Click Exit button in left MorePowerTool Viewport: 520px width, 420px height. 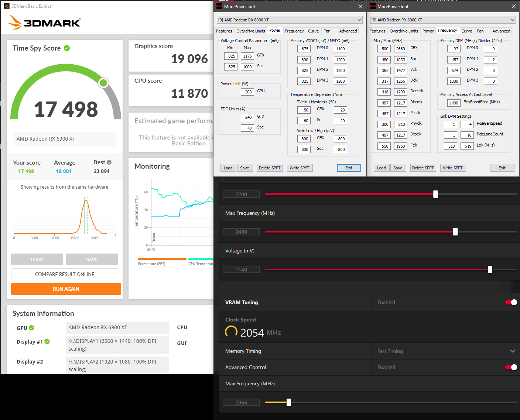(349, 168)
